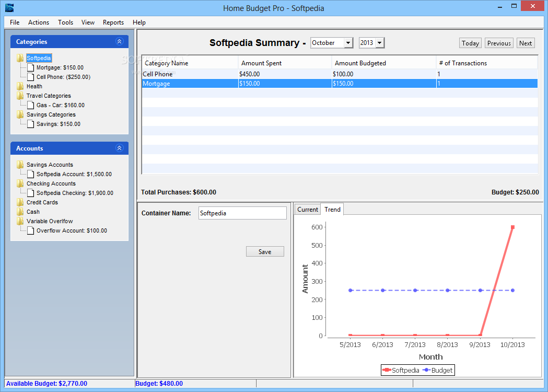Screen dimensions: 548x392
Task: Open the month dropdown showing October
Action: (x=348, y=43)
